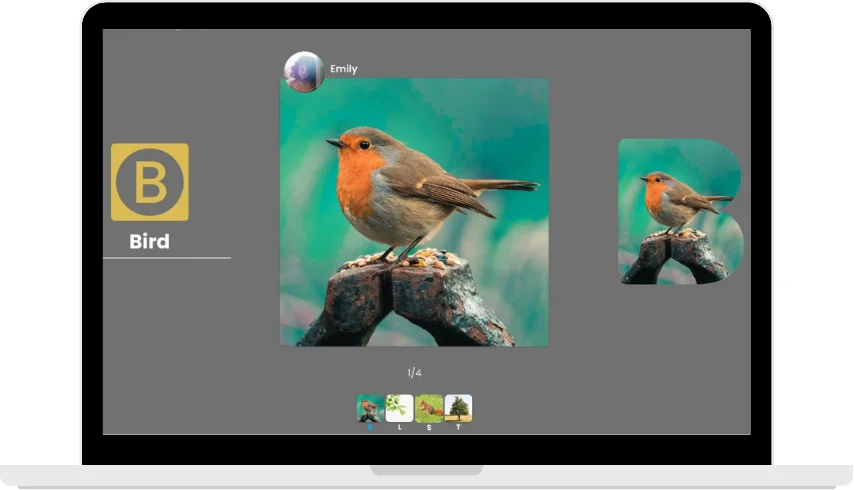The image size is (854, 490).
Task: Click the 1/4 slide counter
Action: pyautogui.click(x=414, y=373)
